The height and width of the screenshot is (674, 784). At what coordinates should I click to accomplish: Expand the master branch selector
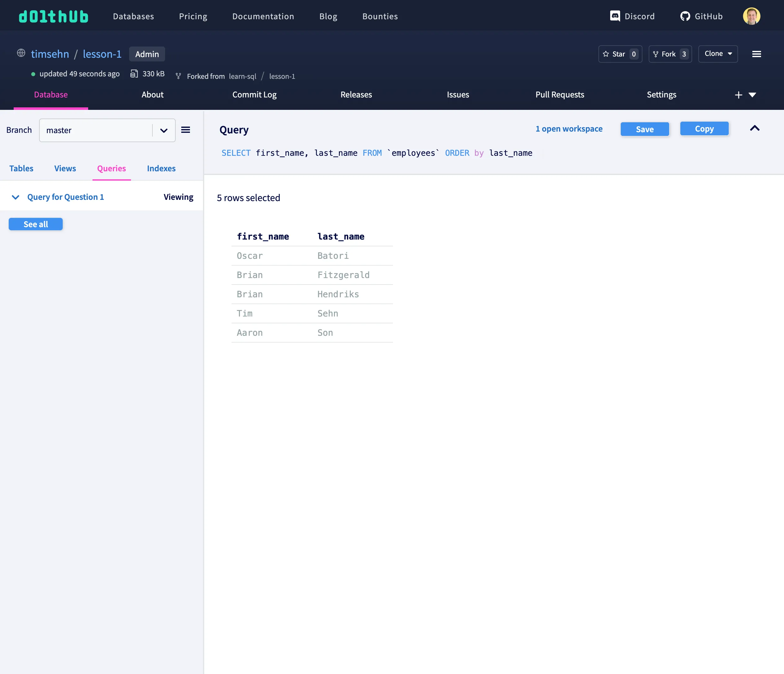pyautogui.click(x=164, y=131)
